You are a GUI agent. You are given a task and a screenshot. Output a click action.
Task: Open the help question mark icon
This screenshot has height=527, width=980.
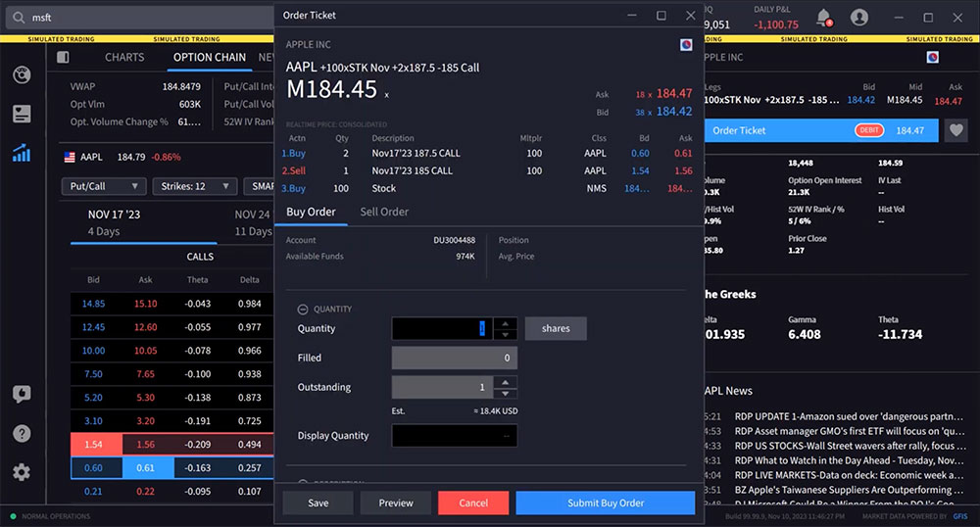[x=22, y=433]
